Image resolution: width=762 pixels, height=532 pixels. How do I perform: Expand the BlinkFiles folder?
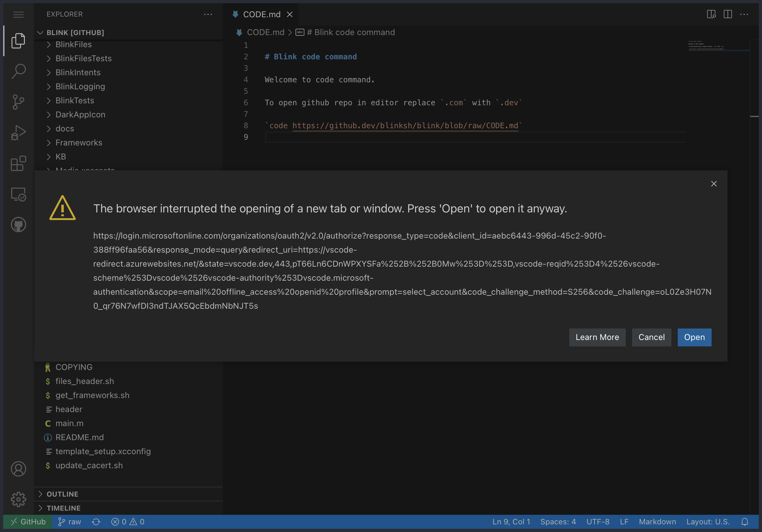click(x=73, y=44)
